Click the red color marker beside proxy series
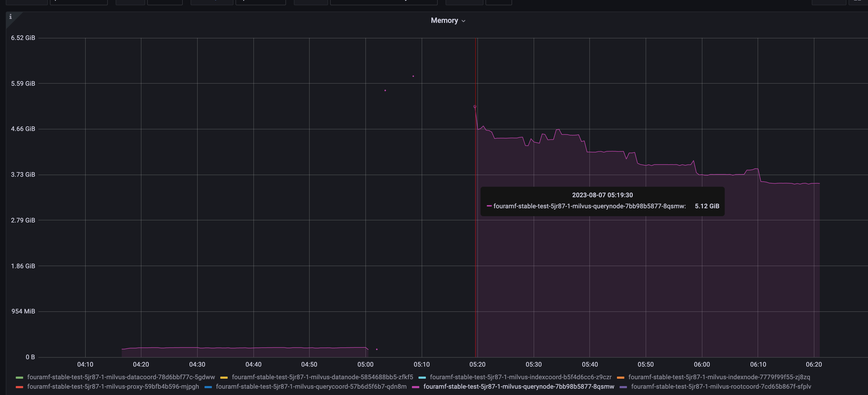This screenshot has height=395, width=868. 19,387
